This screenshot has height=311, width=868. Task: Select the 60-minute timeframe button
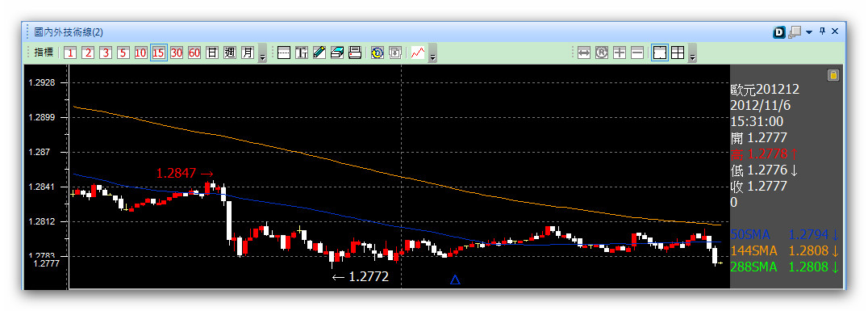(194, 53)
